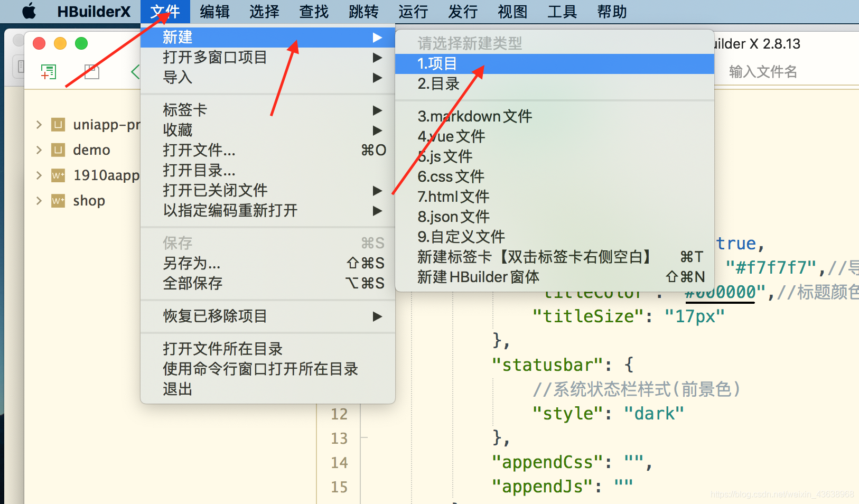Expand the 1910aapp project chevron

coord(39,175)
